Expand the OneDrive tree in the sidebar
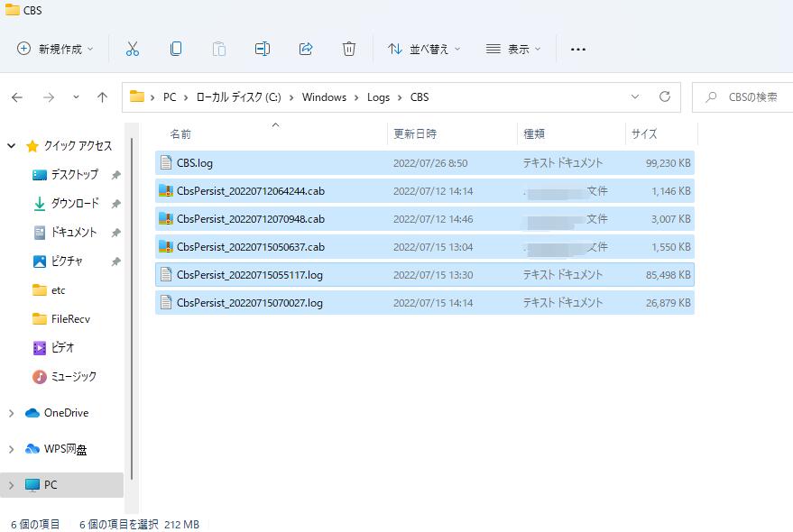Image resolution: width=793 pixels, height=532 pixels. (11, 413)
